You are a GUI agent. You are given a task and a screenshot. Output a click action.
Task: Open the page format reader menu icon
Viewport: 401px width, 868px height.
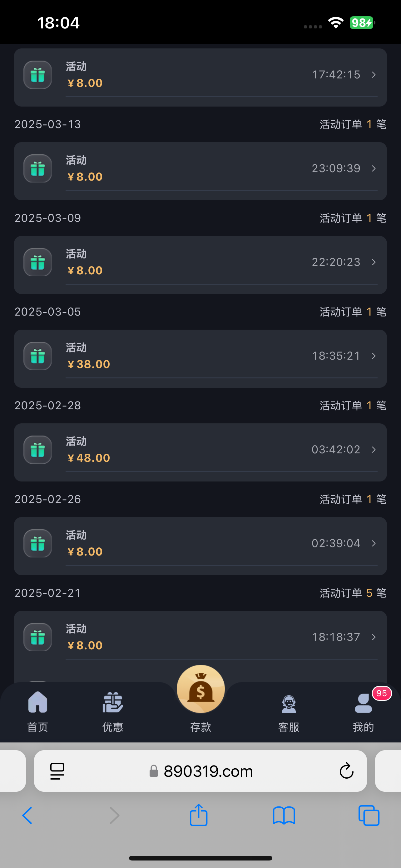[x=57, y=771]
